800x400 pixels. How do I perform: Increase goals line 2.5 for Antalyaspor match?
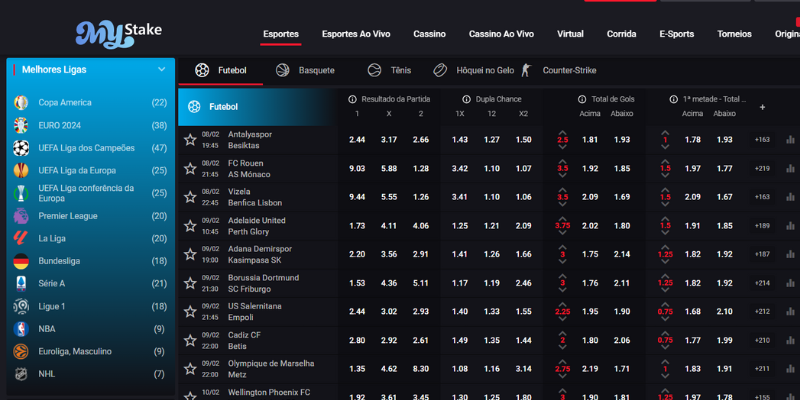(x=563, y=133)
